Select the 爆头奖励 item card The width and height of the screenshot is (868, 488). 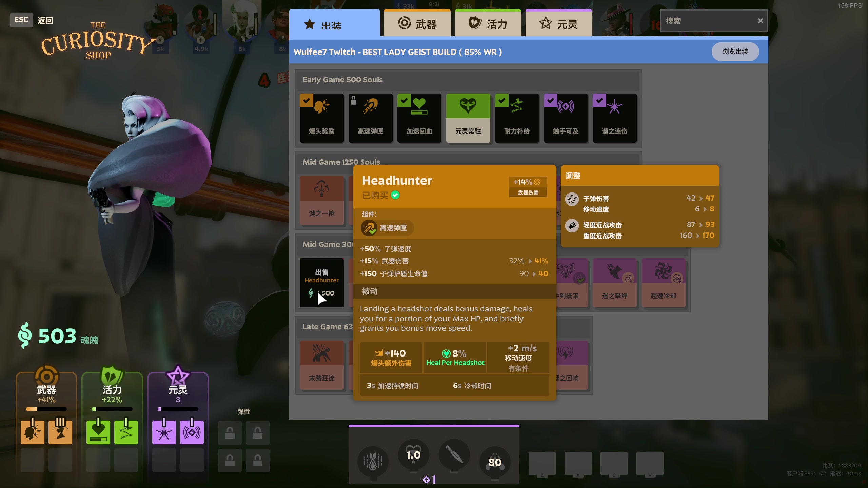coord(321,118)
